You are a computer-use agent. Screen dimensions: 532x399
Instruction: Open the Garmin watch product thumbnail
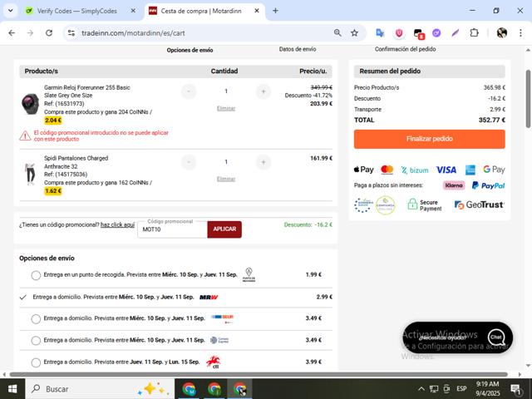[x=30, y=103]
